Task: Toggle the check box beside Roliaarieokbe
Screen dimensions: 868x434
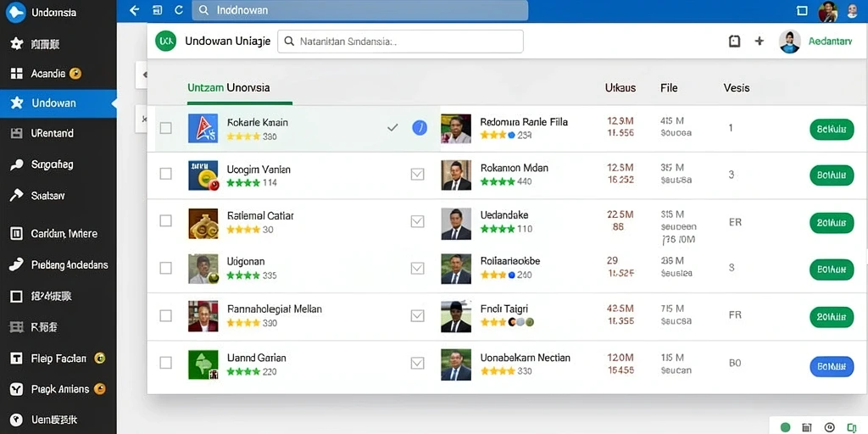Action: [x=417, y=269]
